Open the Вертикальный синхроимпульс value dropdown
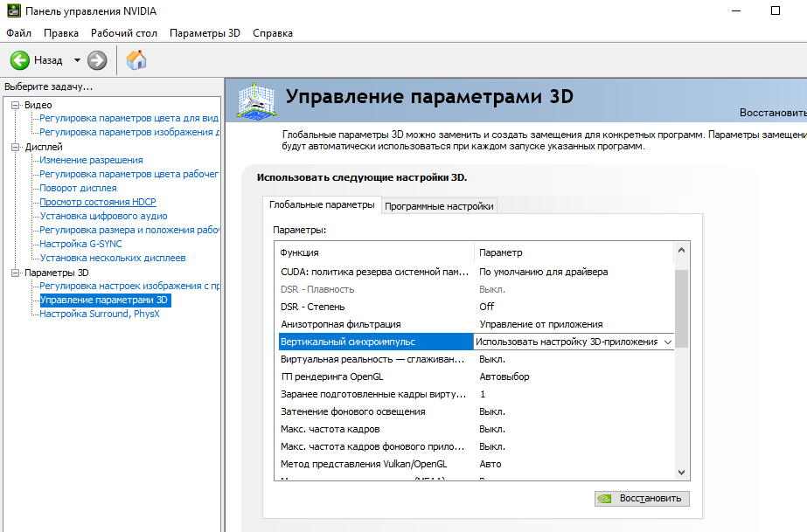The height and width of the screenshot is (532, 807). pyautogui.click(x=668, y=342)
